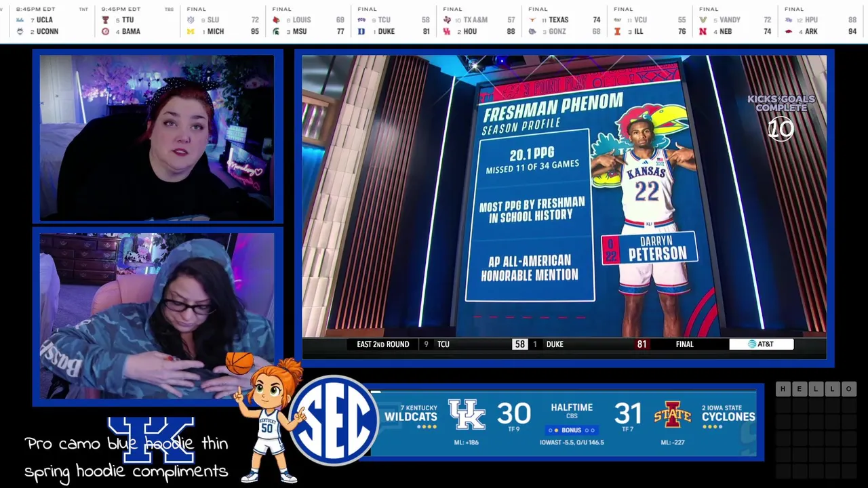The width and height of the screenshot is (868, 488).
Task: Select the bottom webcam with camo hoodie
Action: point(157,316)
